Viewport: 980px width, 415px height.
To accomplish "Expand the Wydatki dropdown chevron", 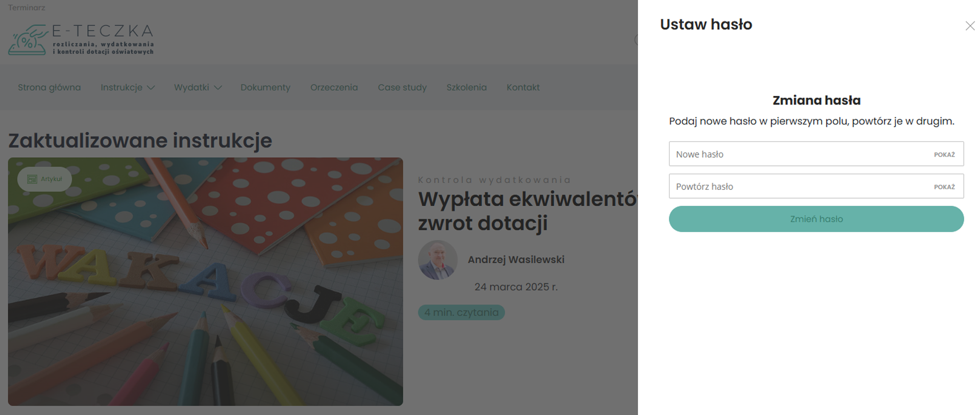I will pos(218,88).
